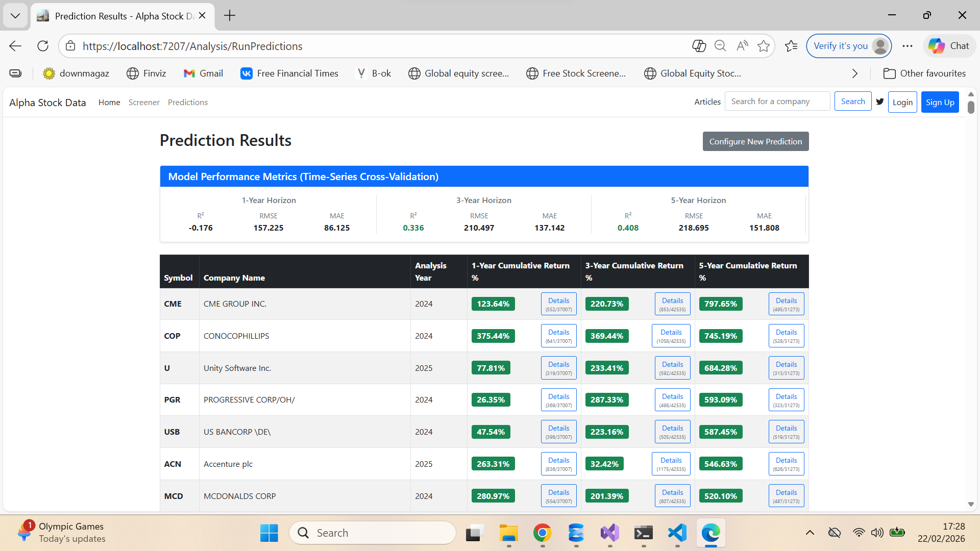Screen dimensions: 980x551
Task: Open Articles nav link
Action: point(707,102)
